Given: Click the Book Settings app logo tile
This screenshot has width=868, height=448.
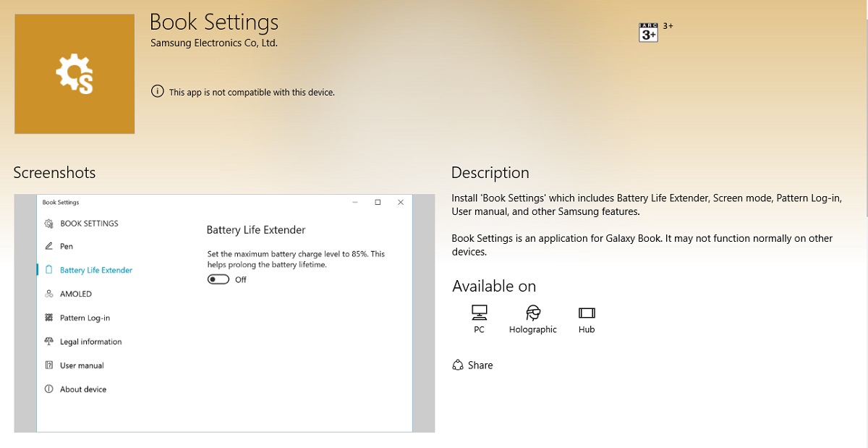Looking at the screenshot, I should [x=75, y=74].
